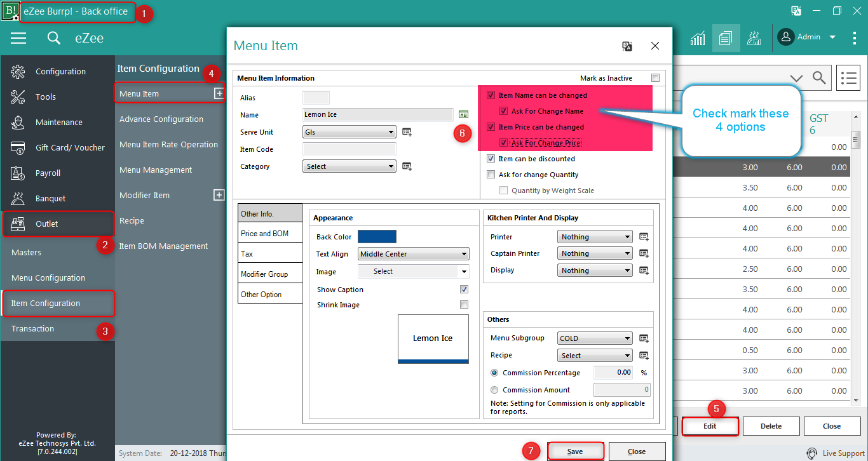Click the list view icon top right

[848, 77]
